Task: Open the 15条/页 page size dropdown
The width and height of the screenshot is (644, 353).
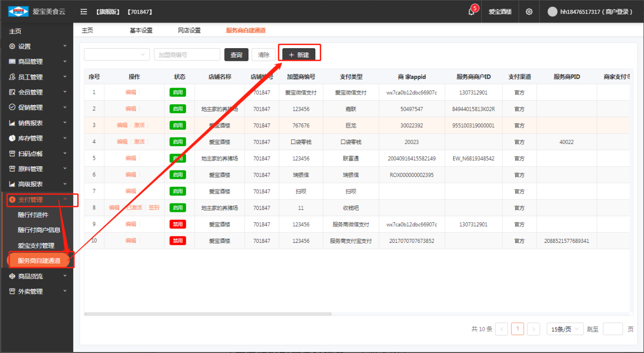Action: tap(565, 329)
